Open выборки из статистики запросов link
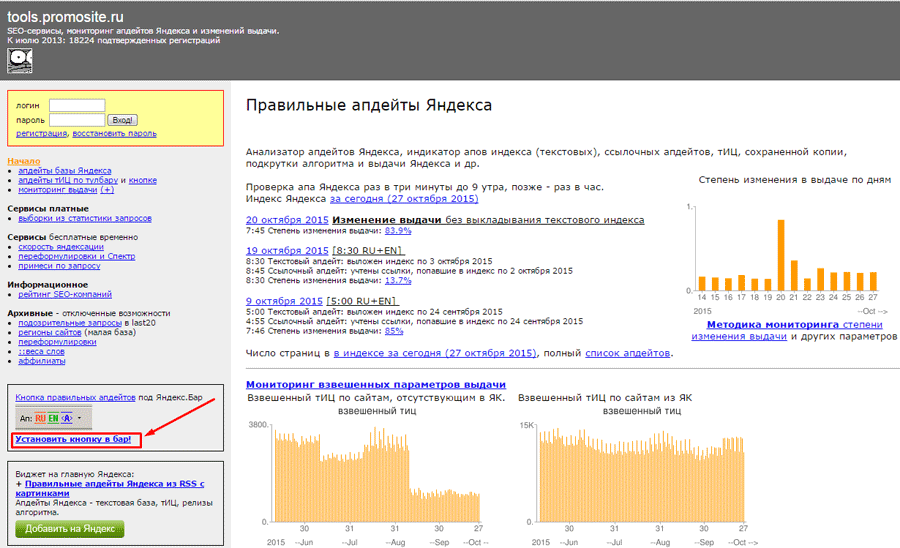The image size is (900, 548). coord(84,218)
